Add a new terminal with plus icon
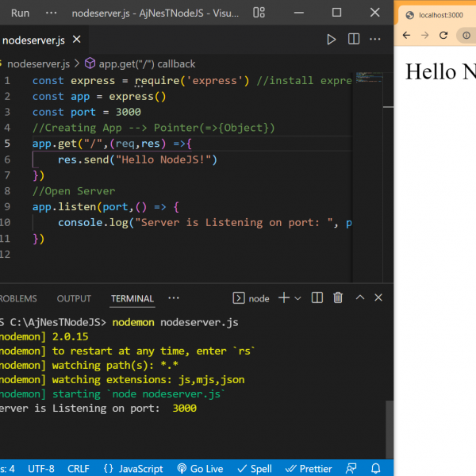Screen dimensions: 476x476 (283, 298)
